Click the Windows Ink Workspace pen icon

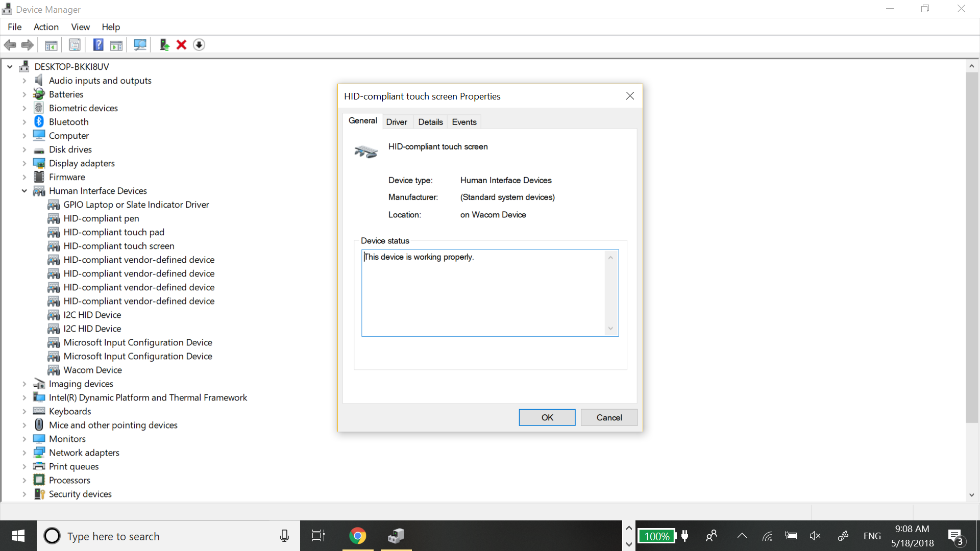point(843,536)
